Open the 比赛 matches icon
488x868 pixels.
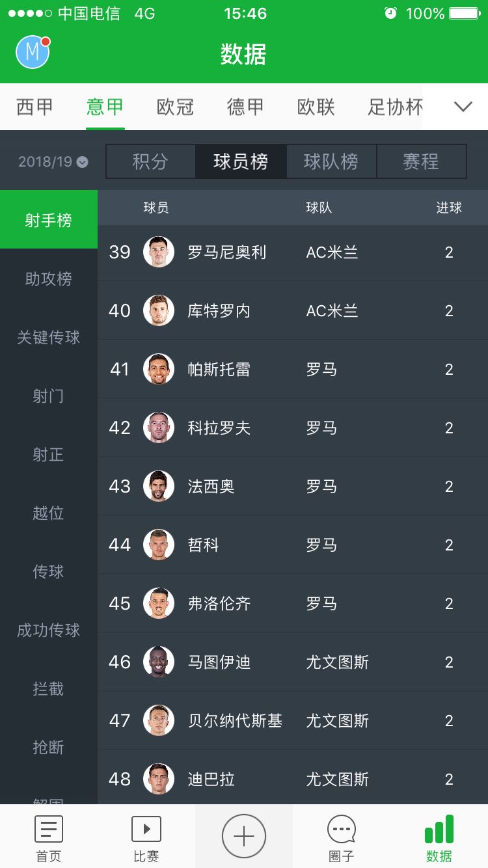(x=146, y=830)
